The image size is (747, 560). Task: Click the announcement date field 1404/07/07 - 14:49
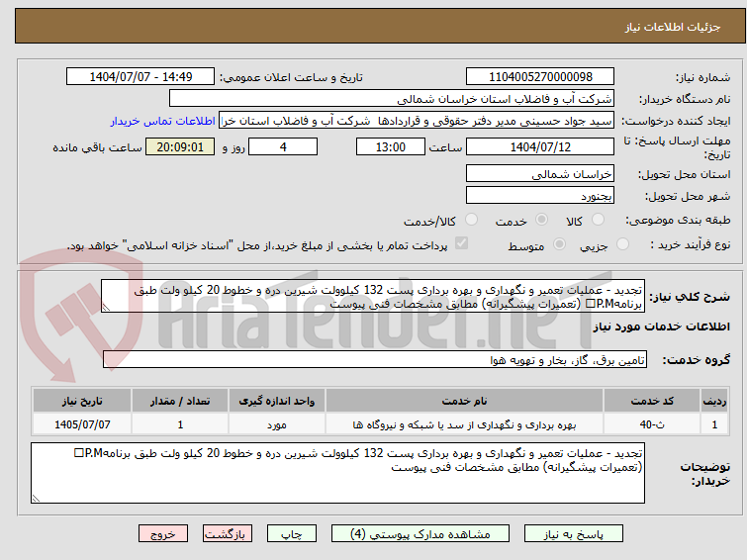[140, 77]
